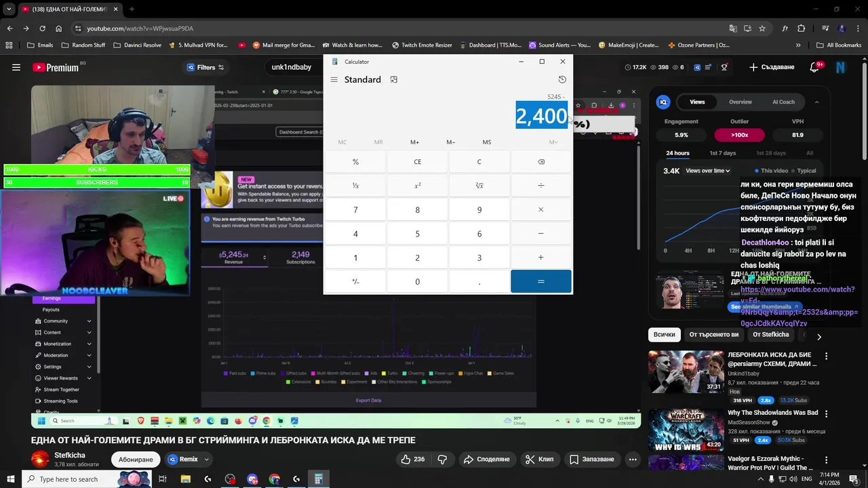Click the C clear key in Calculator

click(x=479, y=162)
